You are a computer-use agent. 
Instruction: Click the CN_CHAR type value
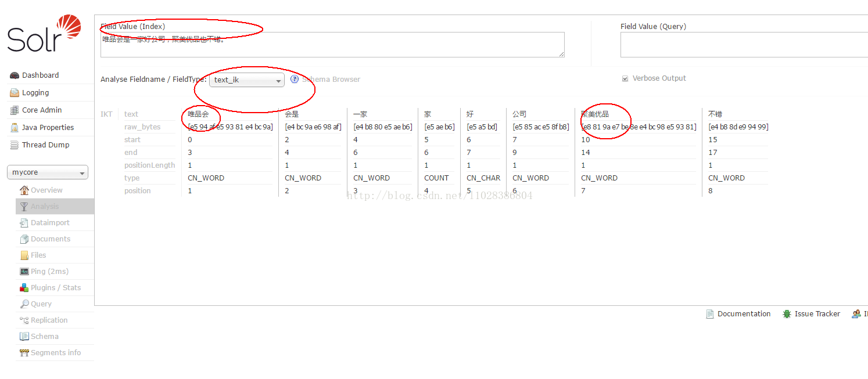pyautogui.click(x=483, y=178)
